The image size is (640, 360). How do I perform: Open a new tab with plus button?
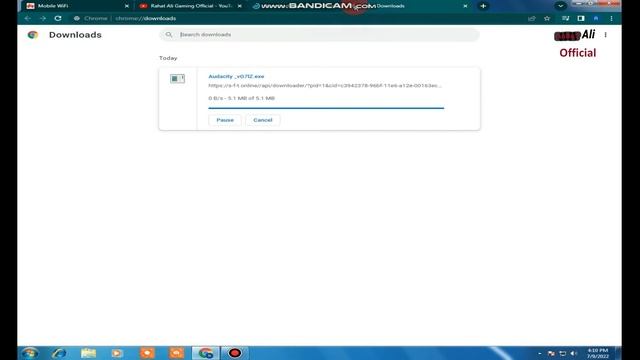pos(483,6)
